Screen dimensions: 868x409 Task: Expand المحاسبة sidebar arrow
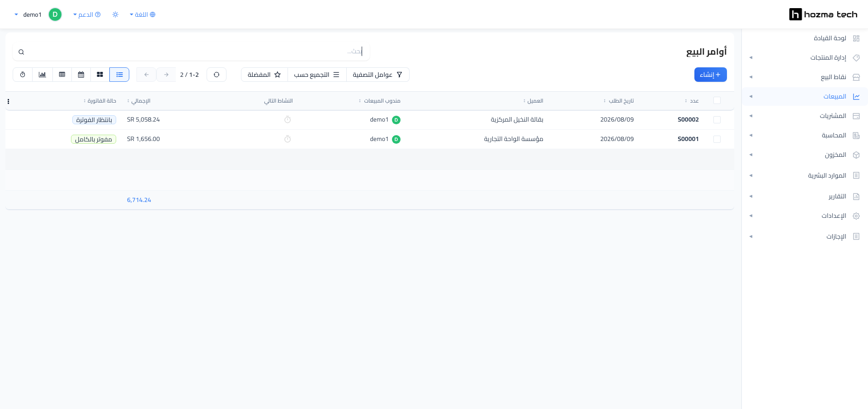tap(751, 136)
